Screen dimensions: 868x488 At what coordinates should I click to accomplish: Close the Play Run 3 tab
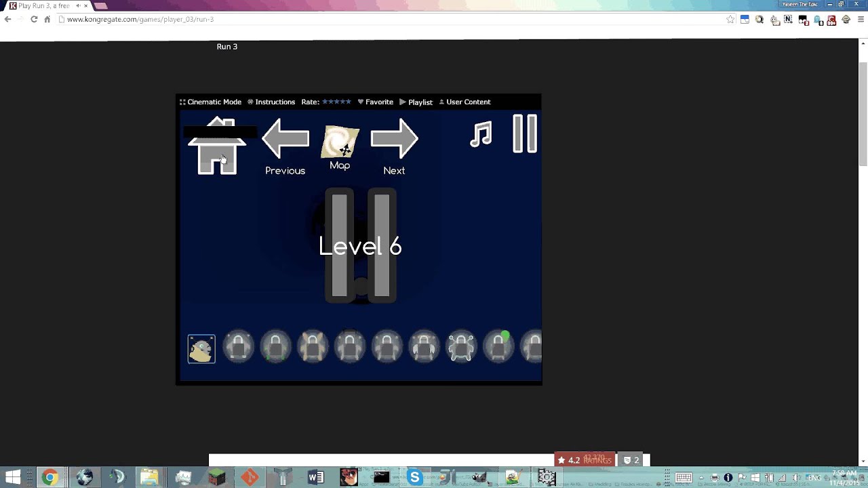click(x=86, y=5)
